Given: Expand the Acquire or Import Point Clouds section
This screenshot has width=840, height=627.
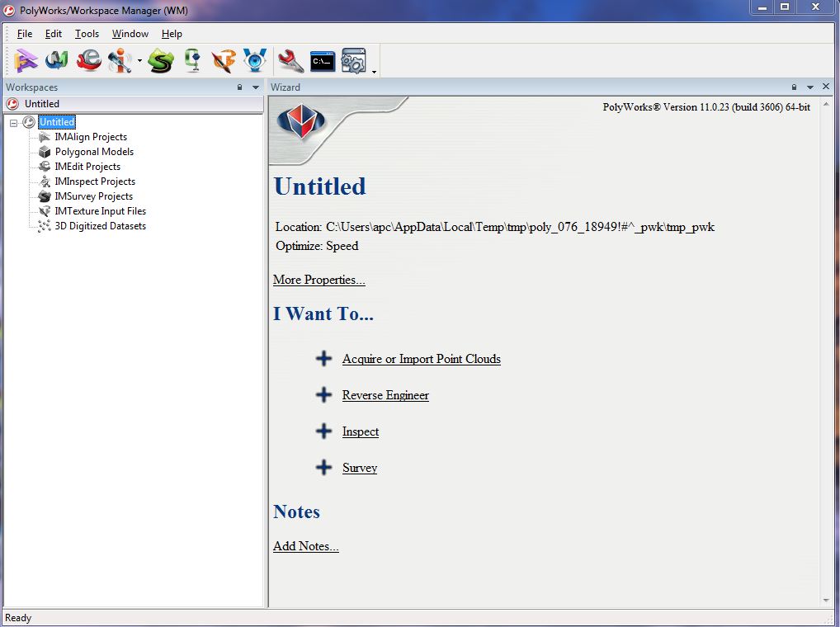Looking at the screenshot, I should point(323,359).
